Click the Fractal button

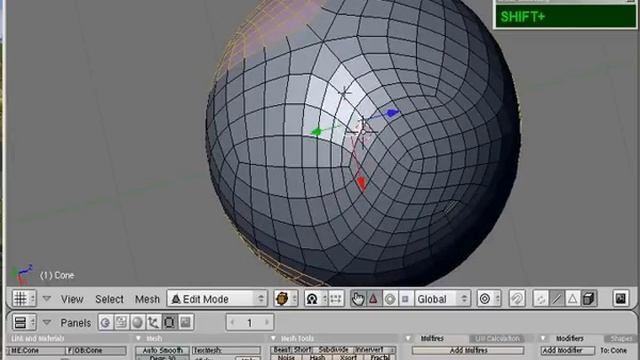pos(380,358)
